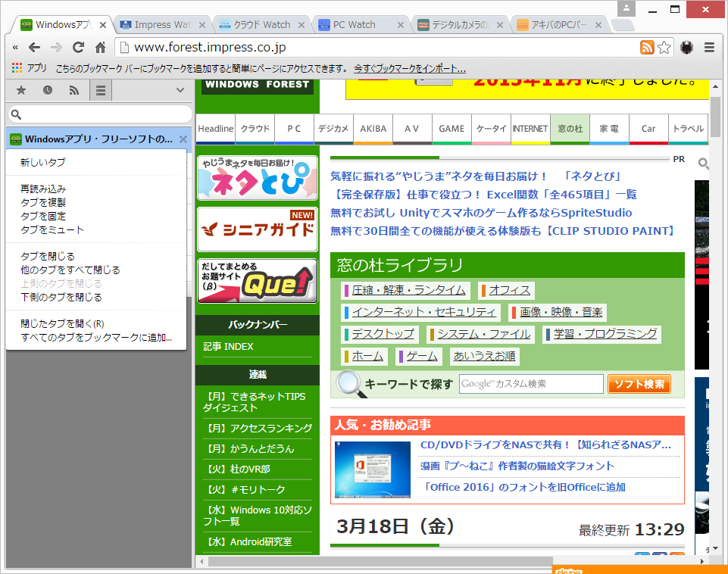The image size is (728, 574).
Task: Open the bookmarks panel via the sidebar star icon
Action: coord(20,89)
